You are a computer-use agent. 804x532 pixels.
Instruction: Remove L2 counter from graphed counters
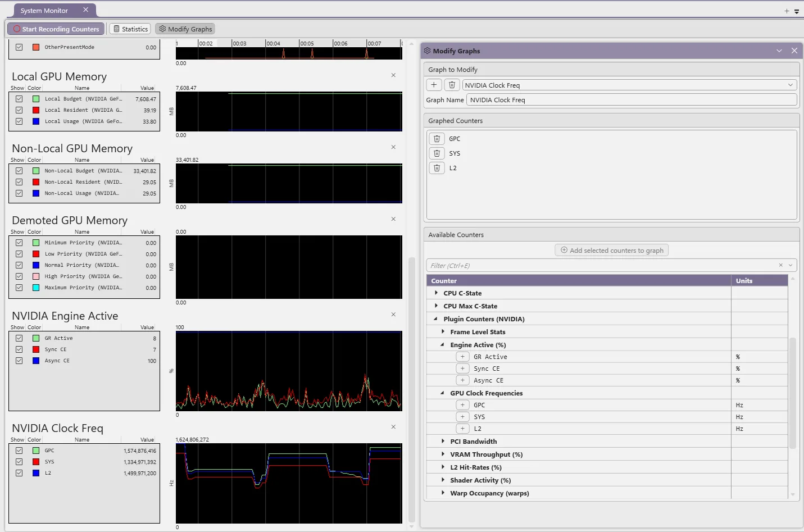tap(437, 168)
